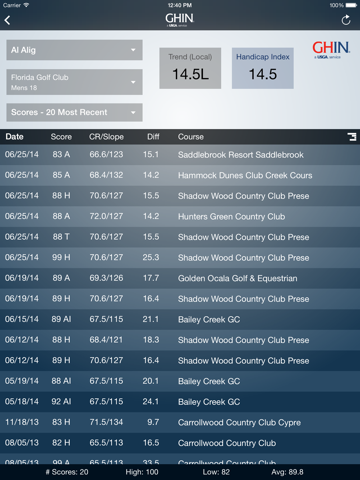This screenshot has width=360, height=480.
Task: Tap the refresh icon in header
Action: pos(346,20)
